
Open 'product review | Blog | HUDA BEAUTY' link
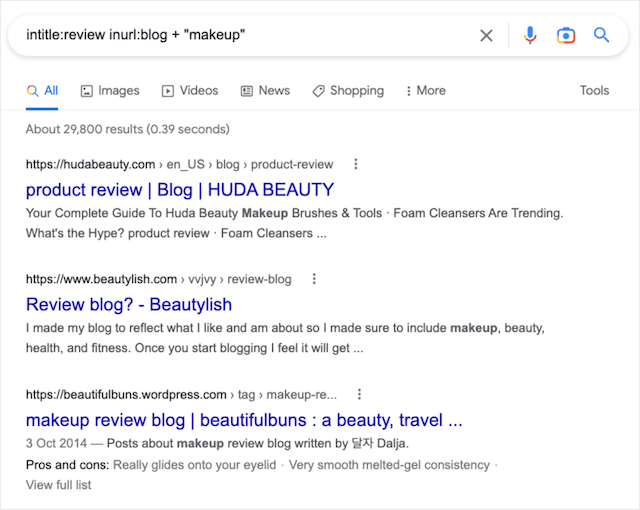180,189
